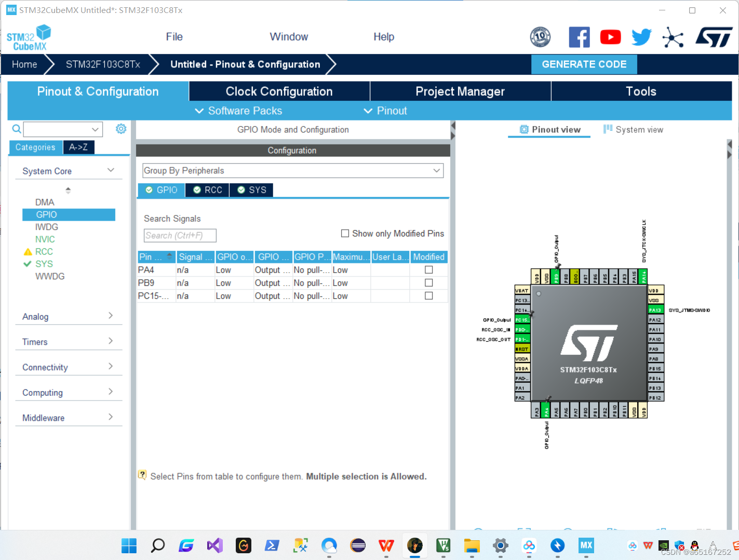
Task: Go to Home breadcrumb
Action: (24, 64)
